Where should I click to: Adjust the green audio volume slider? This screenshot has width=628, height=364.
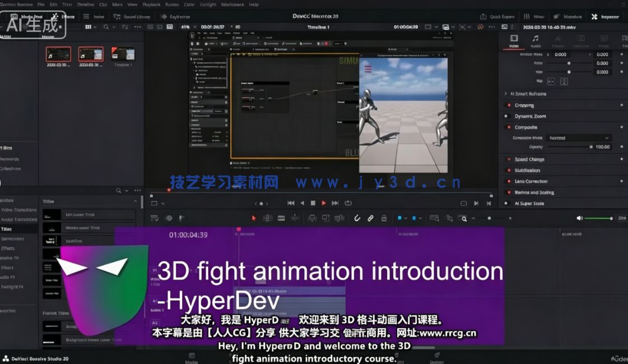[x=598, y=218]
